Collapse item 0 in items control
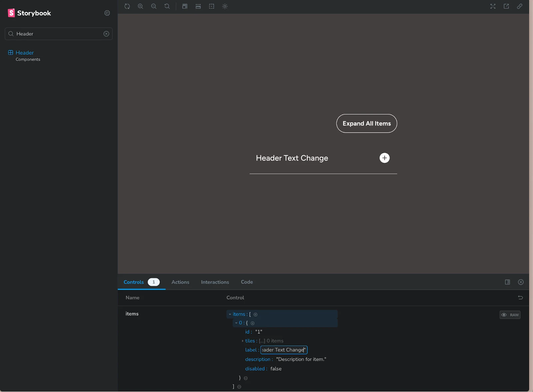533x392 pixels. click(236, 323)
